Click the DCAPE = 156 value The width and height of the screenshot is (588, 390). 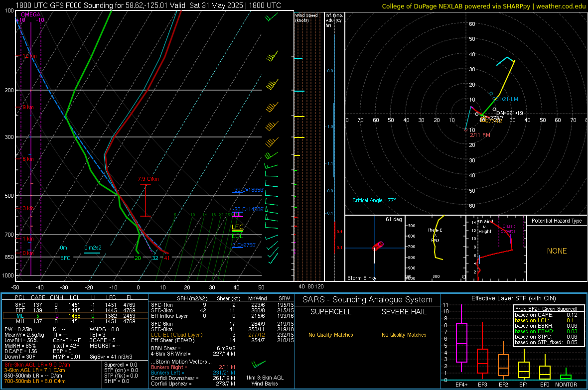point(20,351)
